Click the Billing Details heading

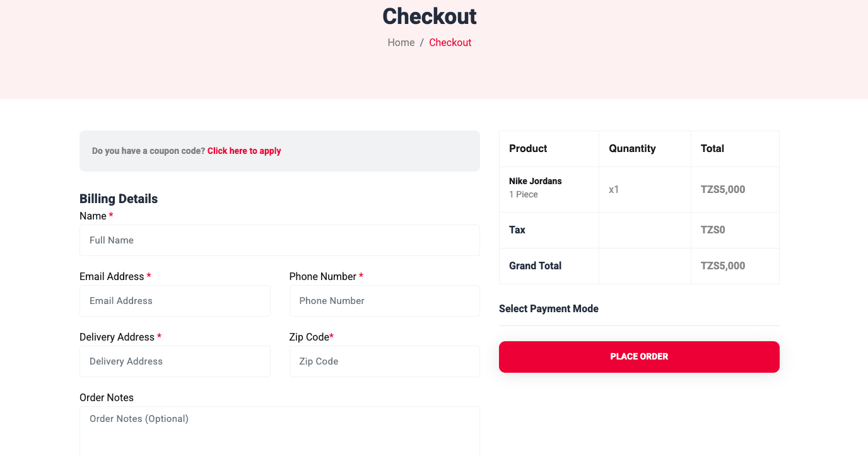(x=119, y=199)
